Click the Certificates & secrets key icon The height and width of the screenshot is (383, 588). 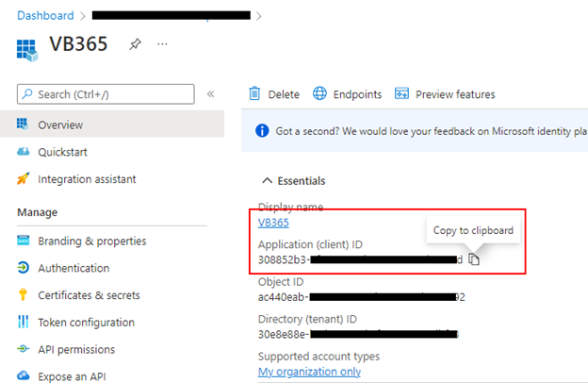[x=23, y=294]
